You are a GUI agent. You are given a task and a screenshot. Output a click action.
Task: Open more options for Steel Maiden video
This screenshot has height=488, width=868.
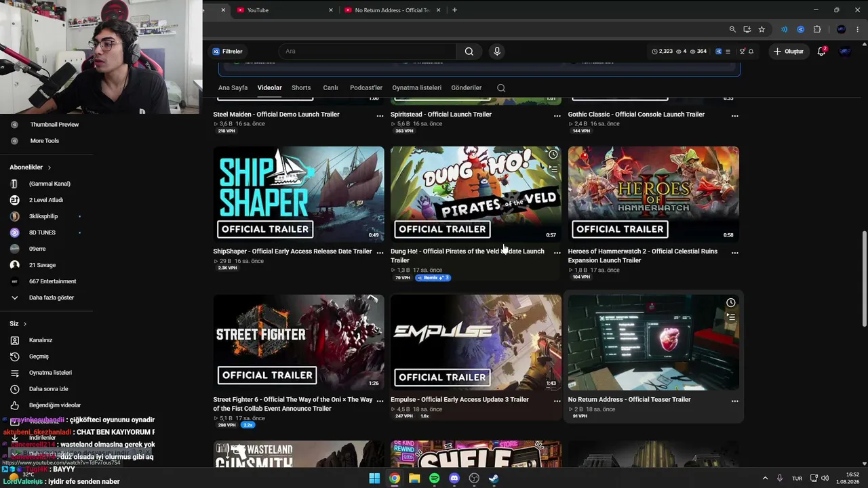(x=380, y=116)
